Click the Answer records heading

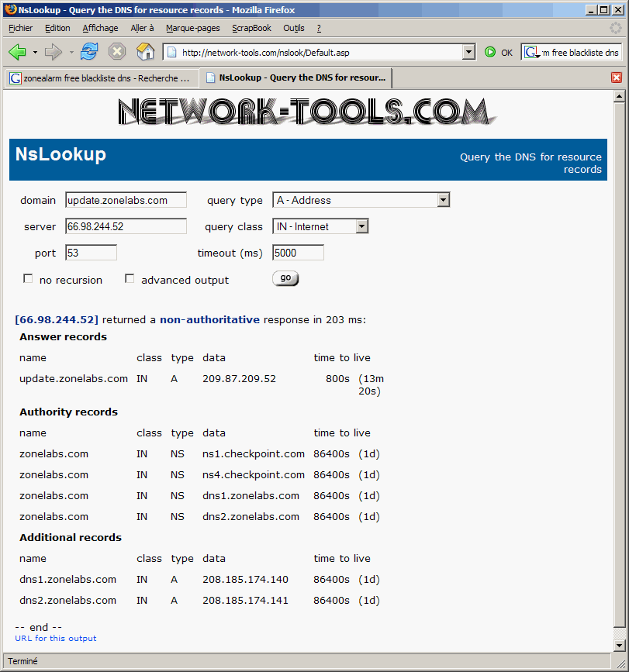pos(63,337)
